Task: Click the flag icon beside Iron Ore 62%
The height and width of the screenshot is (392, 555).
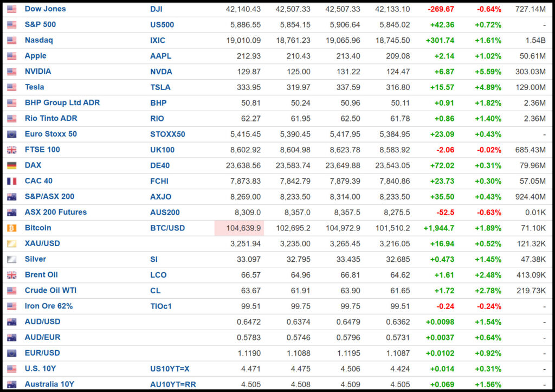Action: coord(12,306)
